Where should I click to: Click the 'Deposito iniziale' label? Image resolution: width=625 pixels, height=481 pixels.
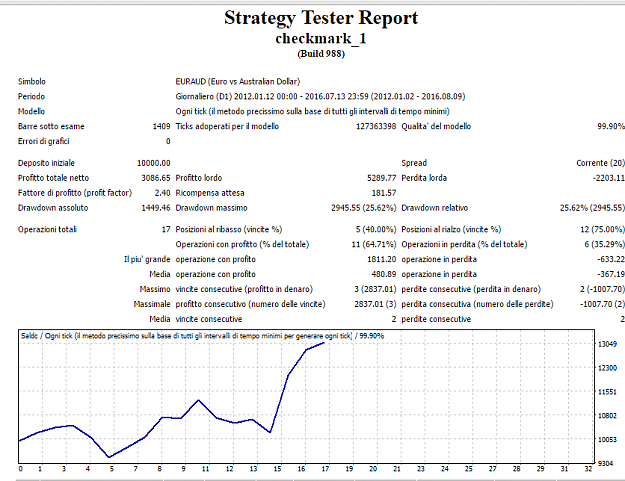click(46, 163)
